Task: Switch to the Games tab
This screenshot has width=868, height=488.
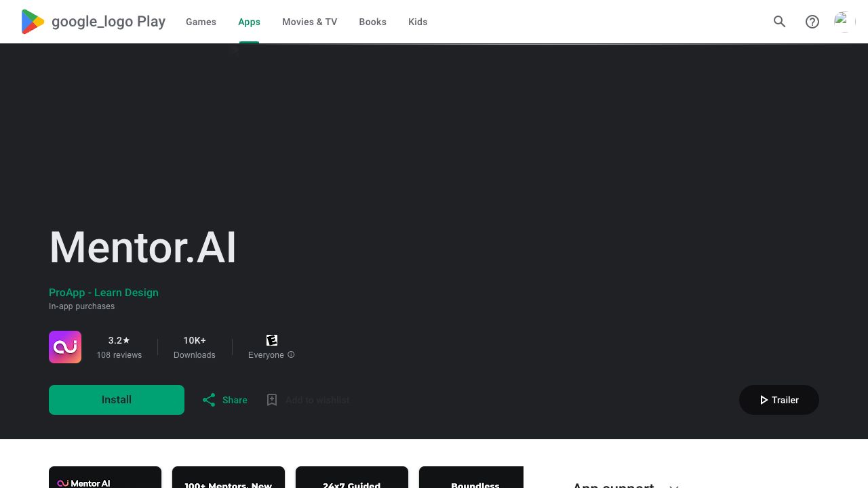Action: pyautogui.click(x=201, y=22)
